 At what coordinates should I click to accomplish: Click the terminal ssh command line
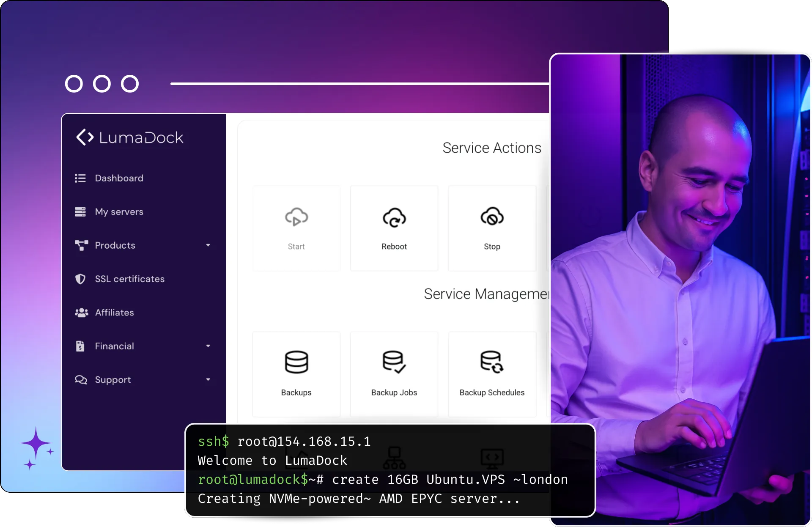tap(284, 442)
